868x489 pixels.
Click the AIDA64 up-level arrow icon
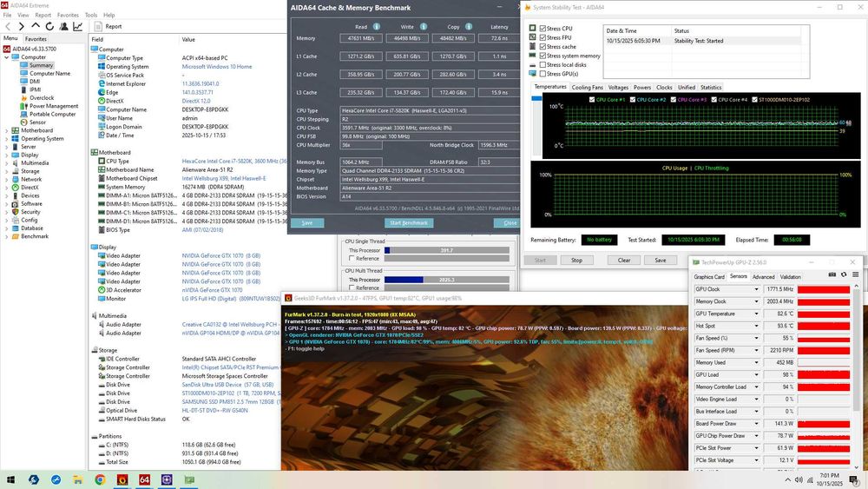click(36, 26)
